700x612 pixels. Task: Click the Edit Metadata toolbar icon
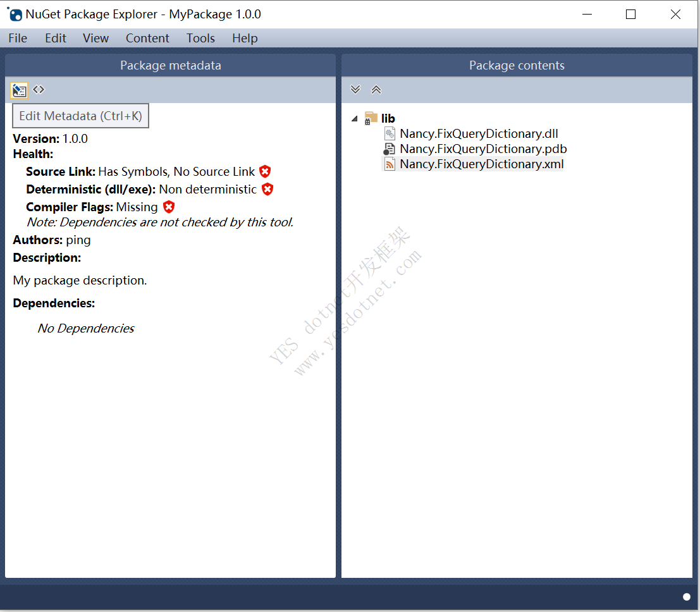19,90
